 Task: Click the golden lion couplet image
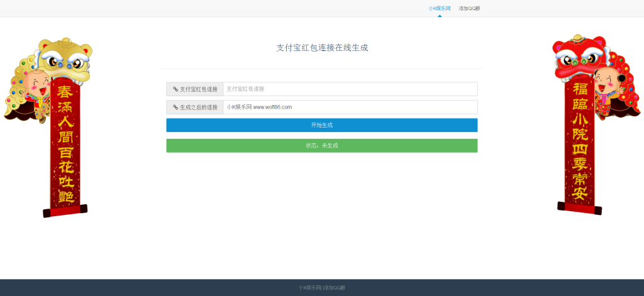(x=48, y=128)
